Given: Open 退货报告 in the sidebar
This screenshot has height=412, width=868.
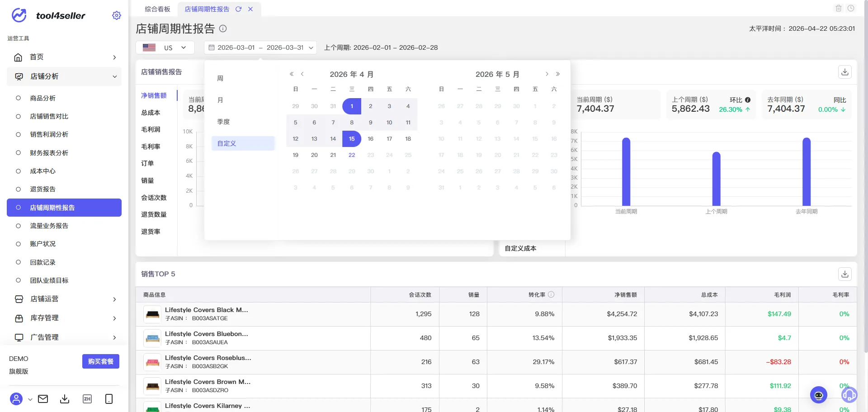Looking at the screenshot, I should pos(64,189).
